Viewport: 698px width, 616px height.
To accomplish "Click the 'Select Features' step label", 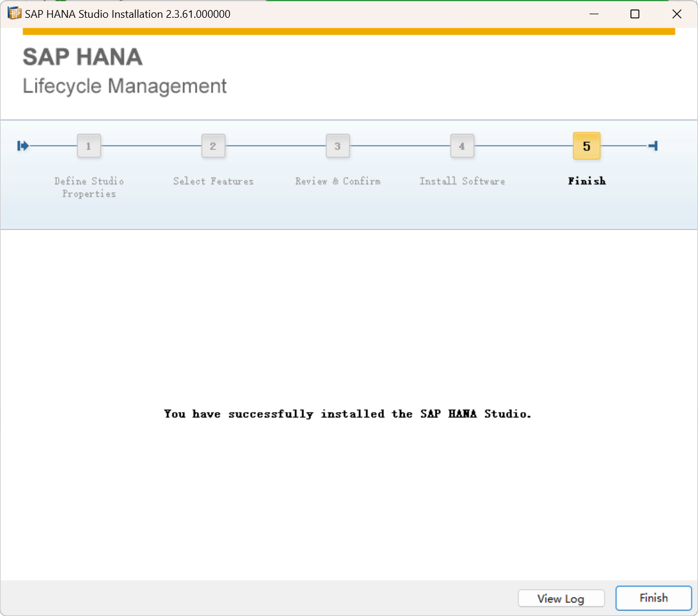I will click(x=213, y=181).
